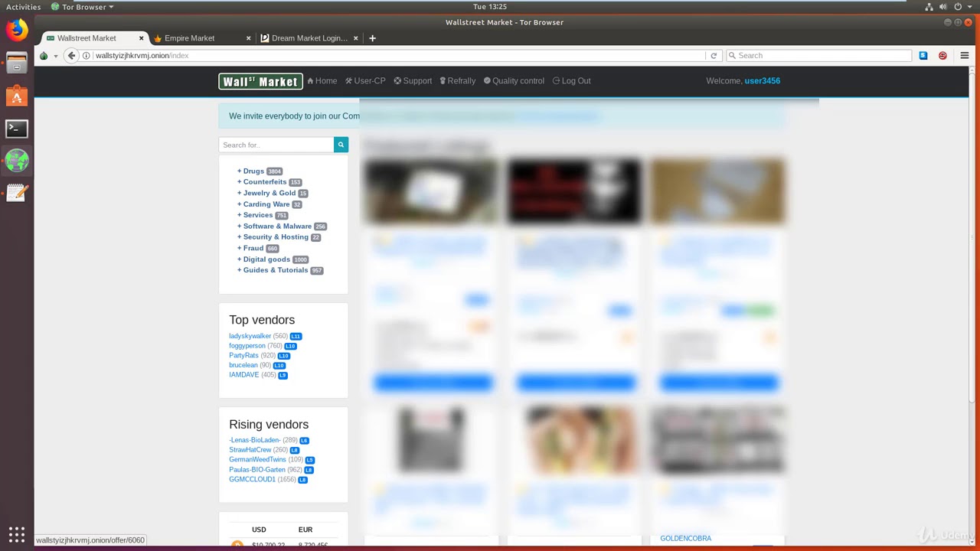Click the blue site search magnifier button
Screen dimensions: 980x551
click(x=341, y=145)
